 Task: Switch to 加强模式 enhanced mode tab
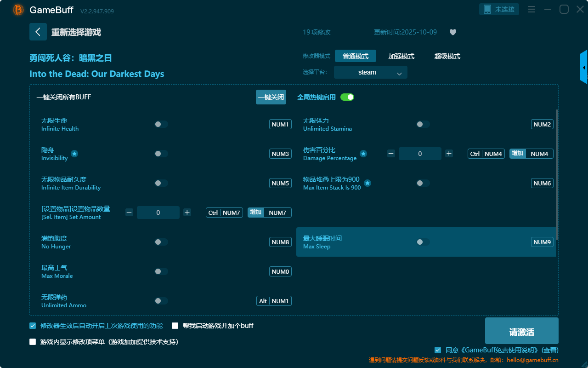click(401, 56)
